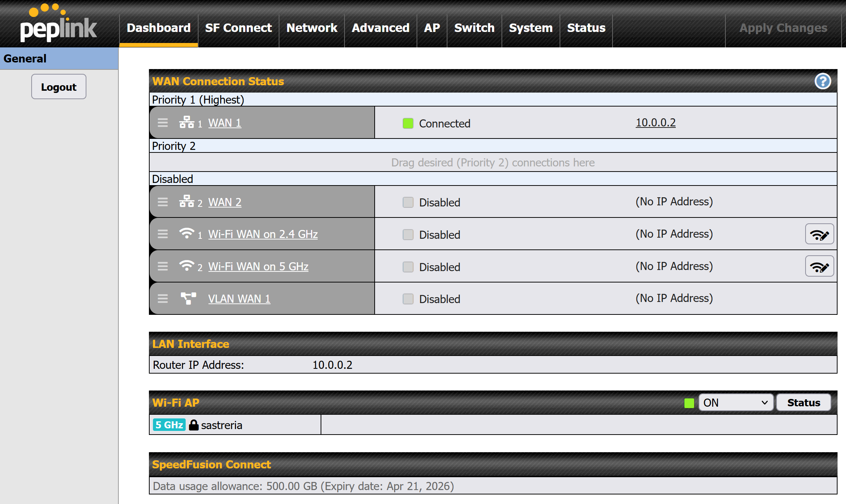The image size is (846, 504).
Task: Click the lock icon beside sastreria
Action: click(x=194, y=425)
